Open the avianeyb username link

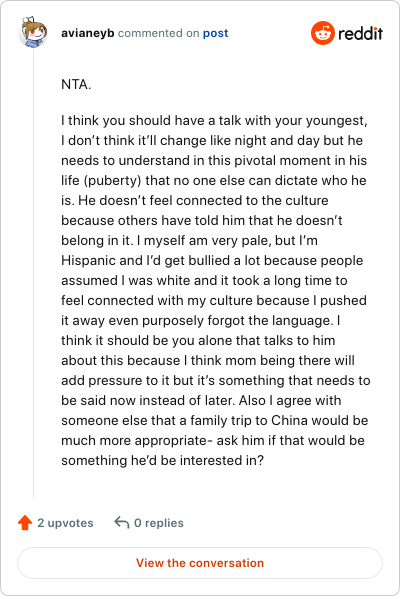(x=87, y=33)
